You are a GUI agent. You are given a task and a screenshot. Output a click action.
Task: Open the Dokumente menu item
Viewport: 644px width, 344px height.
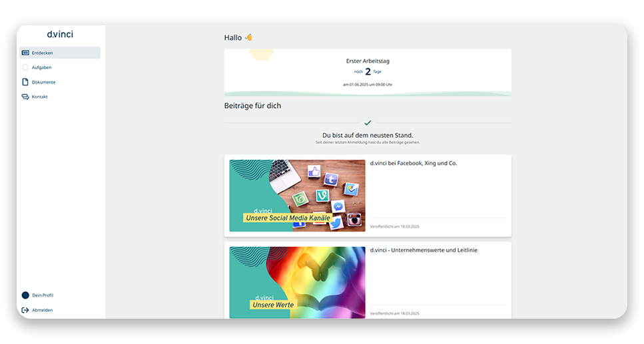tap(59, 82)
